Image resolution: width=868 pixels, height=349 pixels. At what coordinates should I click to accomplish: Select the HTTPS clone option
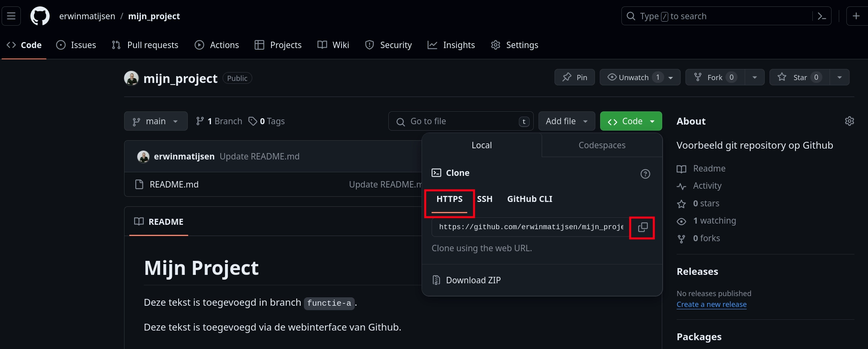[449, 199]
